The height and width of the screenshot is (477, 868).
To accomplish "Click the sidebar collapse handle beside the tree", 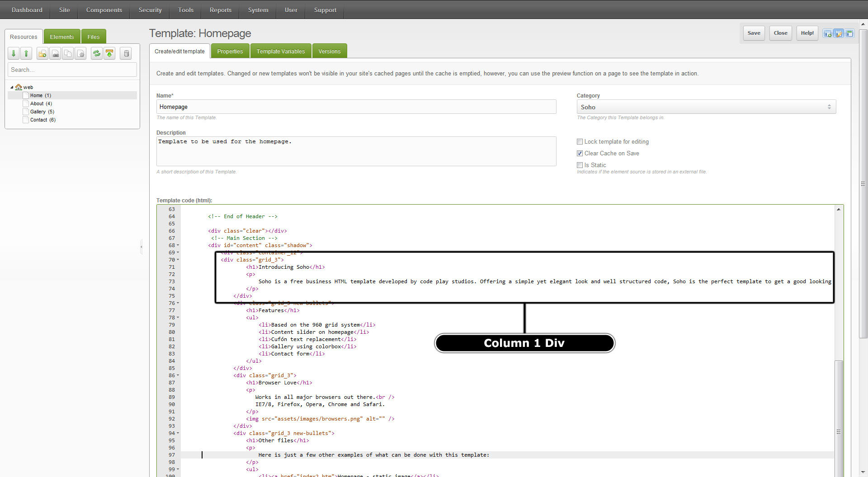I will click(142, 247).
